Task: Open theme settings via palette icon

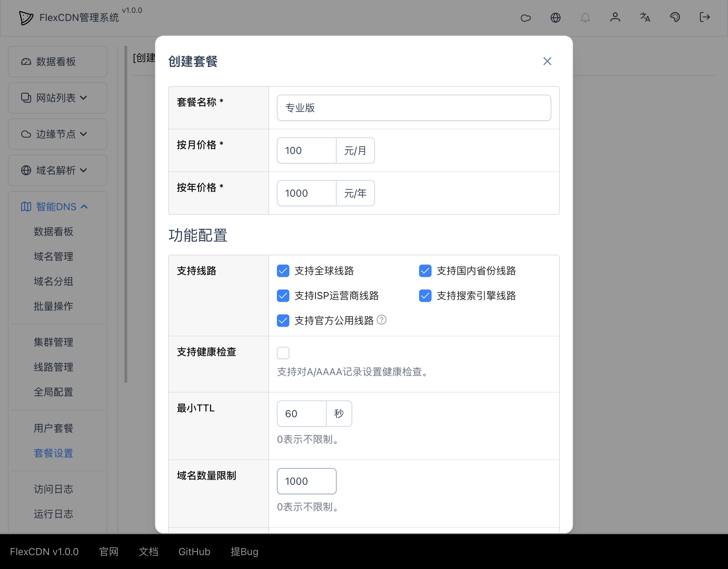Action: (675, 17)
